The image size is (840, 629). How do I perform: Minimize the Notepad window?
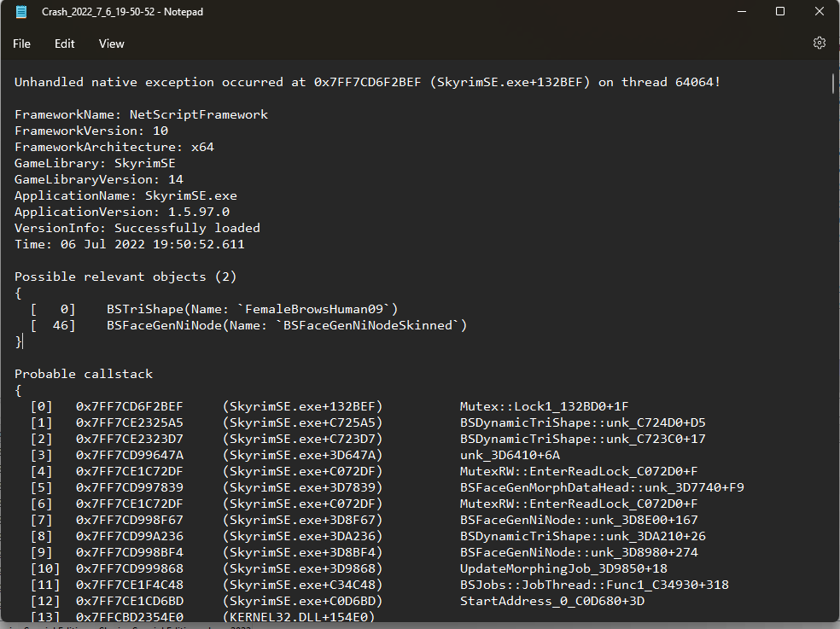(x=742, y=12)
